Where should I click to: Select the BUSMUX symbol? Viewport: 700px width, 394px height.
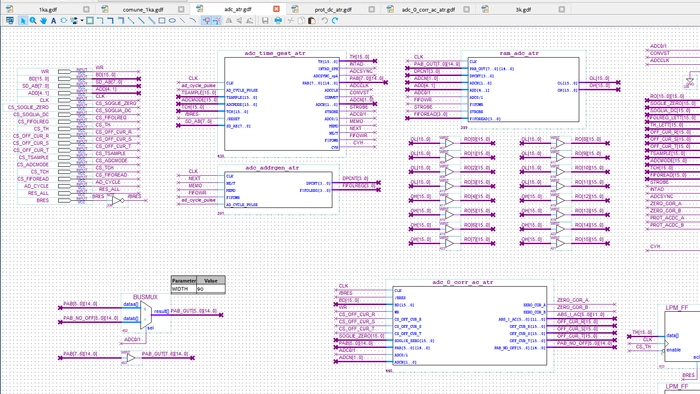point(146,315)
